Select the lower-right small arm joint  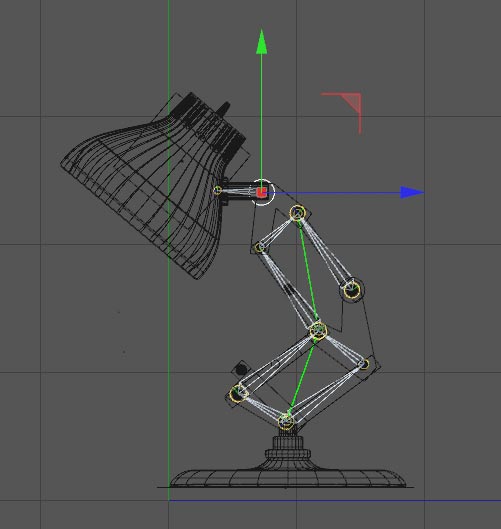coord(364,364)
